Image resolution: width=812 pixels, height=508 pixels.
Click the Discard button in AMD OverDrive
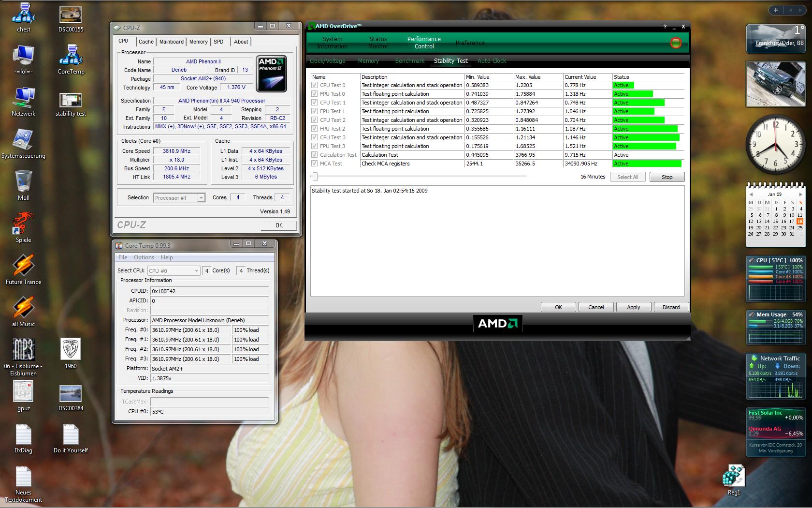[x=671, y=307]
